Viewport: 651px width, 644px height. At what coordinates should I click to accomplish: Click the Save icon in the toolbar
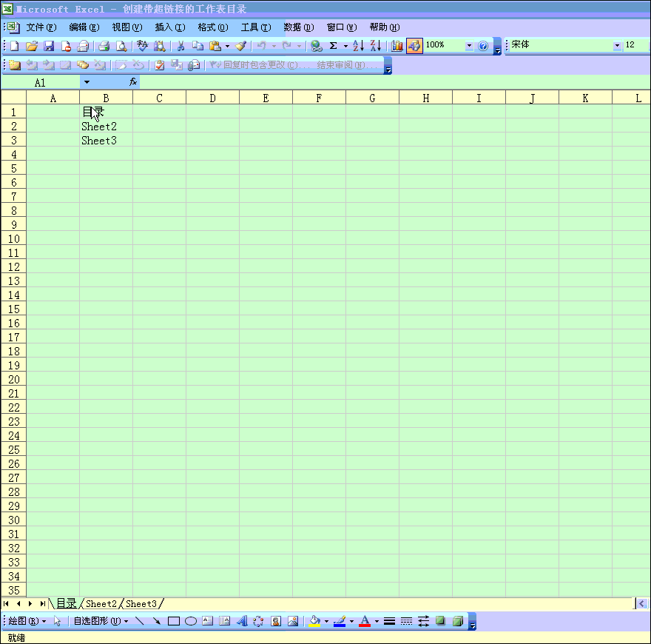click(x=49, y=46)
